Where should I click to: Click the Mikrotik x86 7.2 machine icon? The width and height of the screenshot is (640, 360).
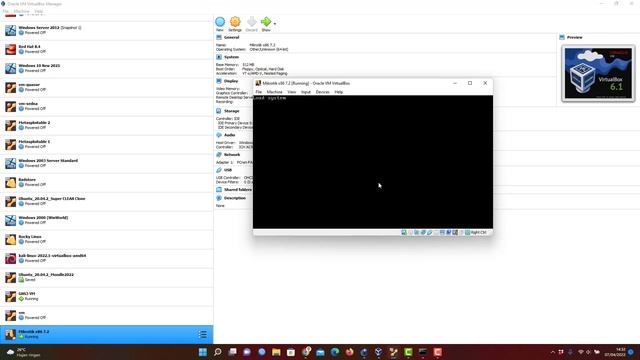[x=11, y=335]
